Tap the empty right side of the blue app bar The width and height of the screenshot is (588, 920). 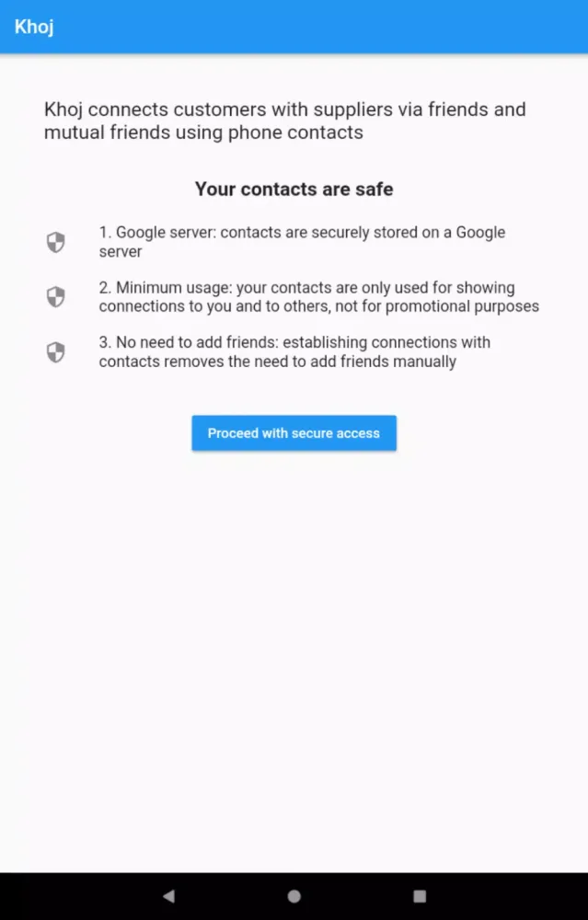pyautogui.click(x=414, y=27)
